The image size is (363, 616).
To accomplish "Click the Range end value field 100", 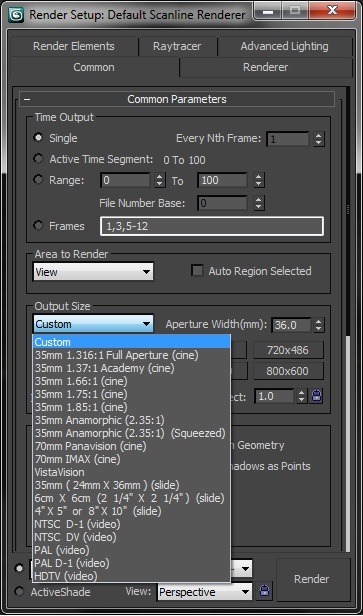I will coord(222,180).
